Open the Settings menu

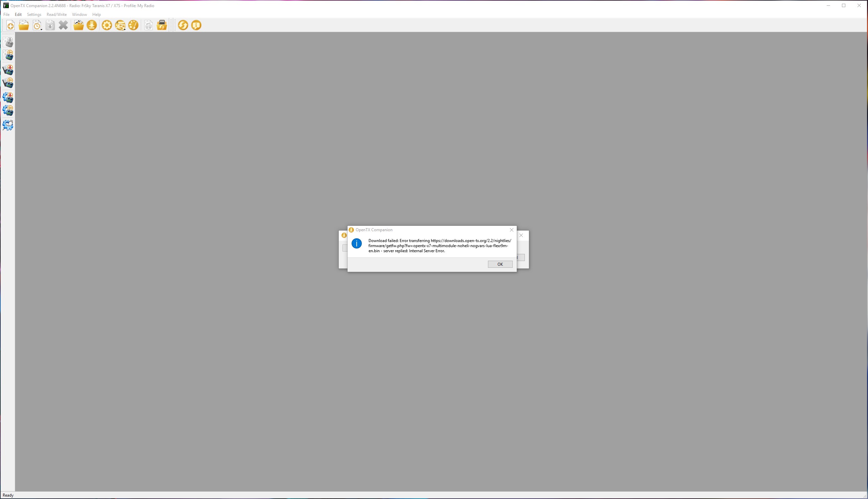34,15
